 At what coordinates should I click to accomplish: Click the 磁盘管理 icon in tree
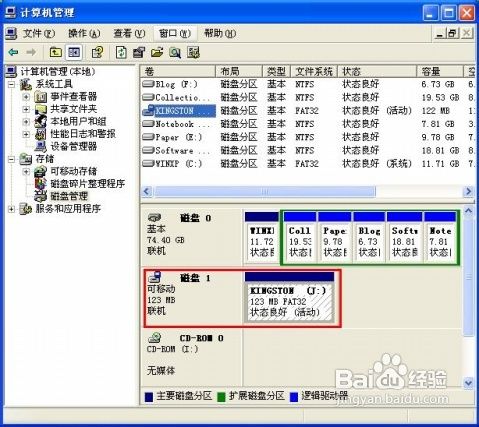pyautogui.click(x=41, y=196)
